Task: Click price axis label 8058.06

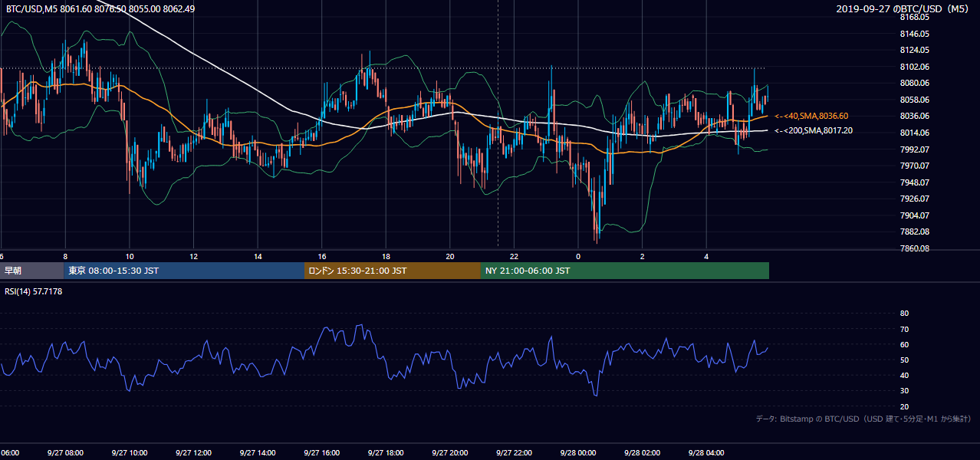Action: pyautogui.click(x=914, y=100)
